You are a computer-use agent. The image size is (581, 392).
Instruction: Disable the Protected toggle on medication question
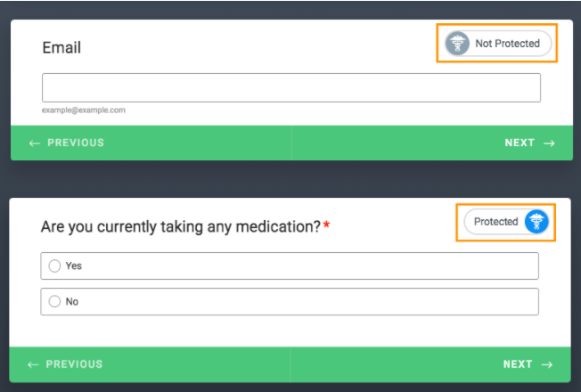pyautogui.click(x=506, y=222)
